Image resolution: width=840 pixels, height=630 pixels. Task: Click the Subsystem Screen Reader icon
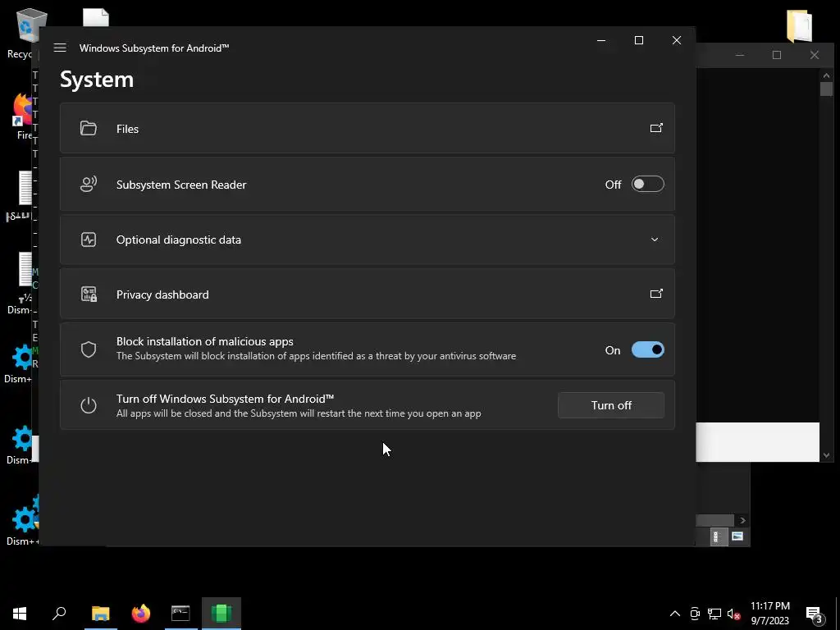click(x=89, y=185)
